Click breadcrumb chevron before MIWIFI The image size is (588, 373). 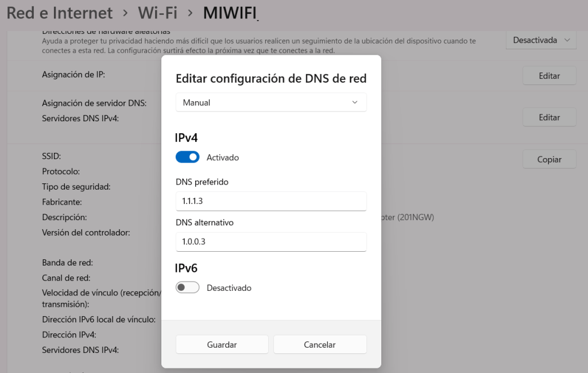point(190,13)
